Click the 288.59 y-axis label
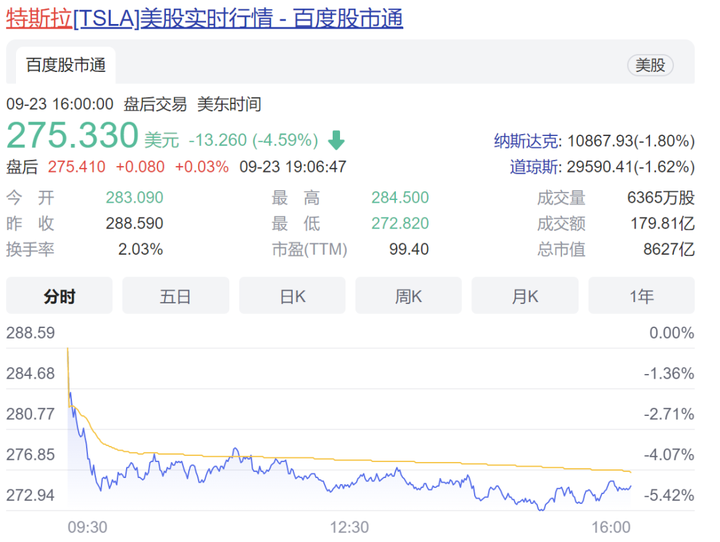The width and height of the screenshot is (720, 542). (x=30, y=333)
